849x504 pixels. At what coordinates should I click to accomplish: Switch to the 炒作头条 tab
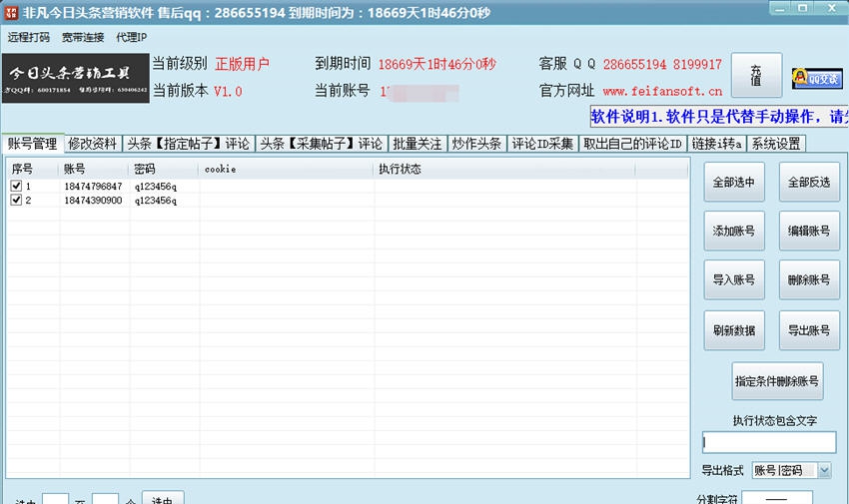click(x=477, y=144)
